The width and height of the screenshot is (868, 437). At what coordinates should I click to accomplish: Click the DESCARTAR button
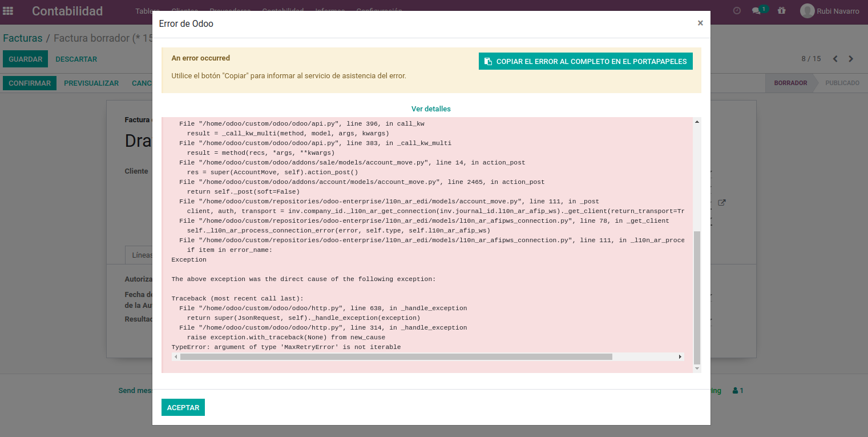(76, 59)
